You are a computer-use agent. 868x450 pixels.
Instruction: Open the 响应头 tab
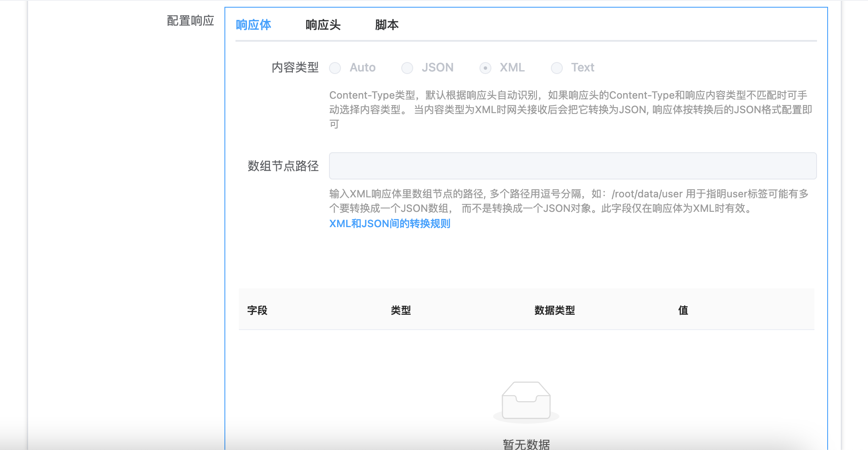[323, 25]
